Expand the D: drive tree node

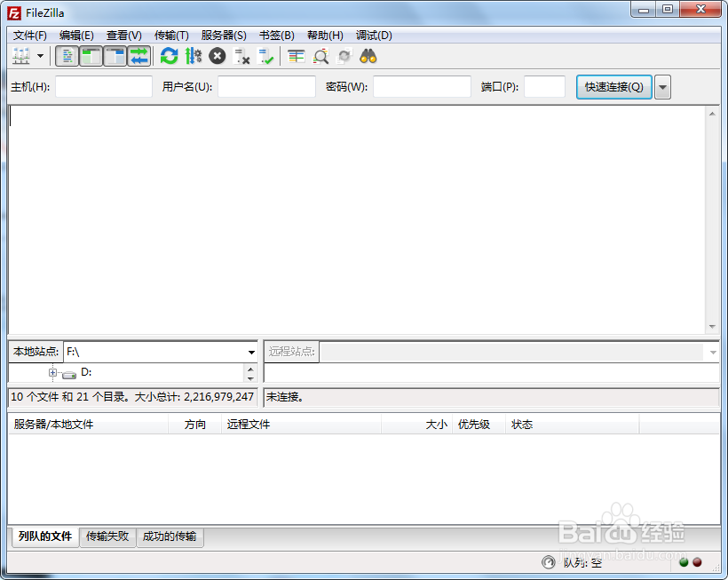pos(52,372)
